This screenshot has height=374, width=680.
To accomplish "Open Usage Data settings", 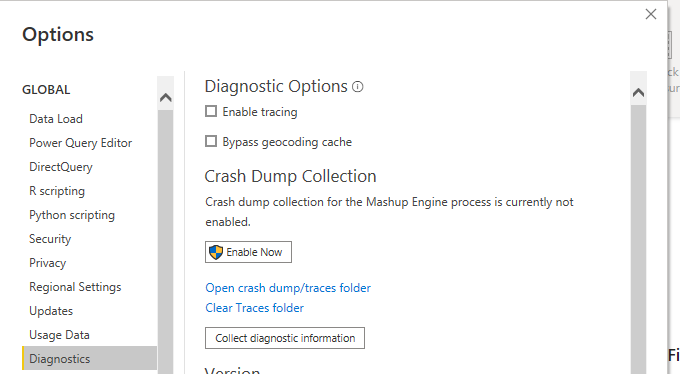I will tap(59, 335).
